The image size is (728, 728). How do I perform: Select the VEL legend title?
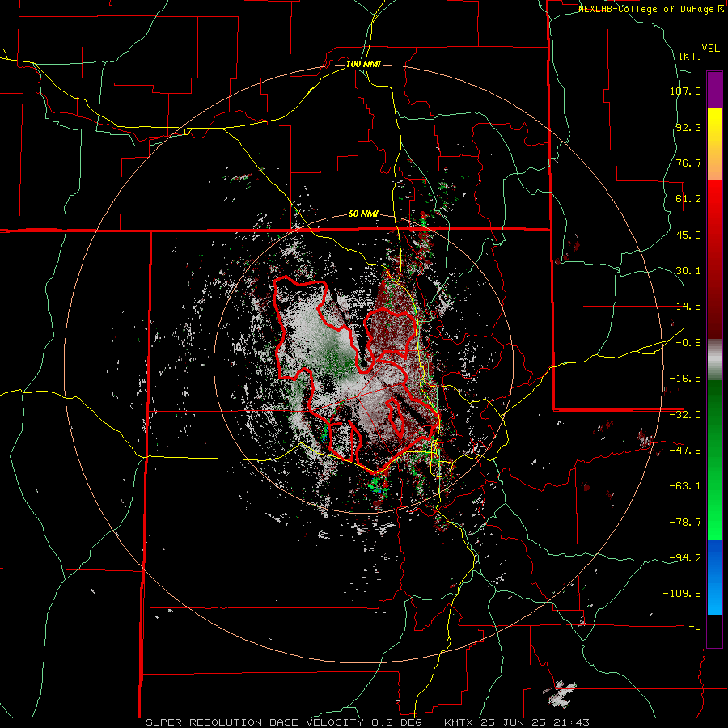(x=710, y=49)
